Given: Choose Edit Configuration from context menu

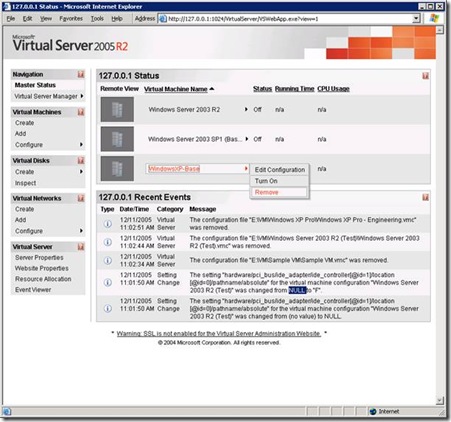Looking at the screenshot, I should pos(280,170).
